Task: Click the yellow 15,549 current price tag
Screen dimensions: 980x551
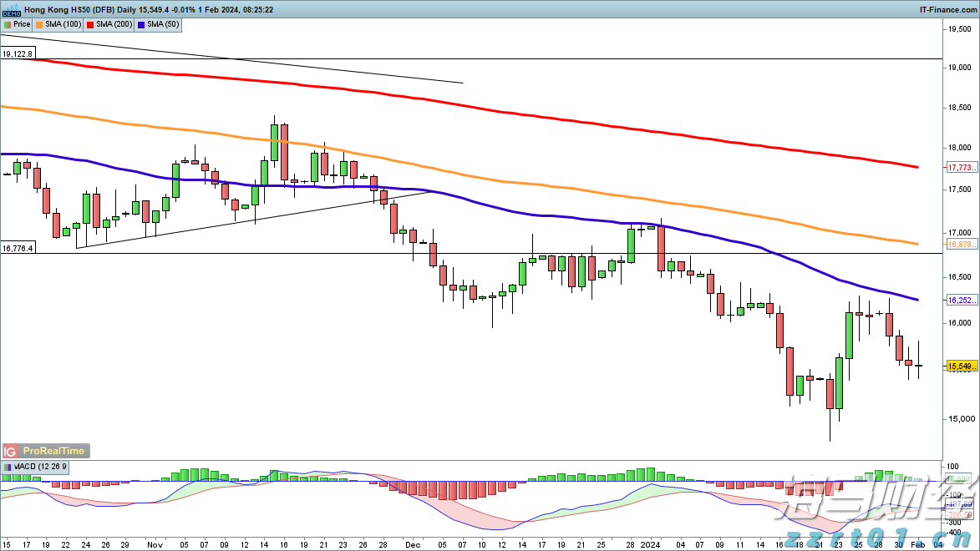Action: (x=962, y=366)
